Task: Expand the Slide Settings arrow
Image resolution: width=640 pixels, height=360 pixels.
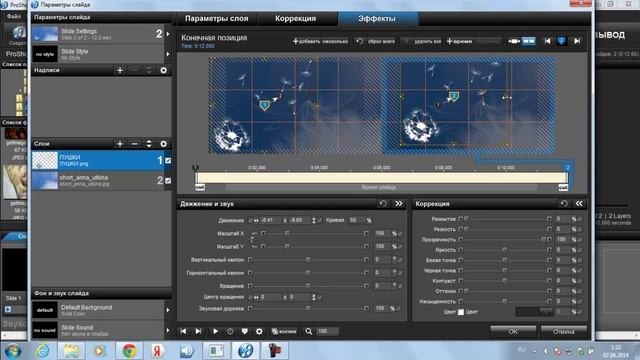Action: click(168, 34)
